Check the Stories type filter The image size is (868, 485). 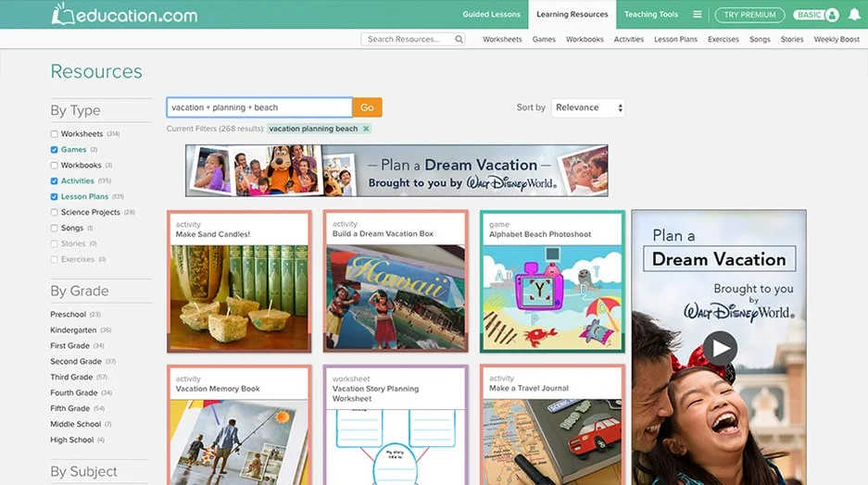coord(54,243)
